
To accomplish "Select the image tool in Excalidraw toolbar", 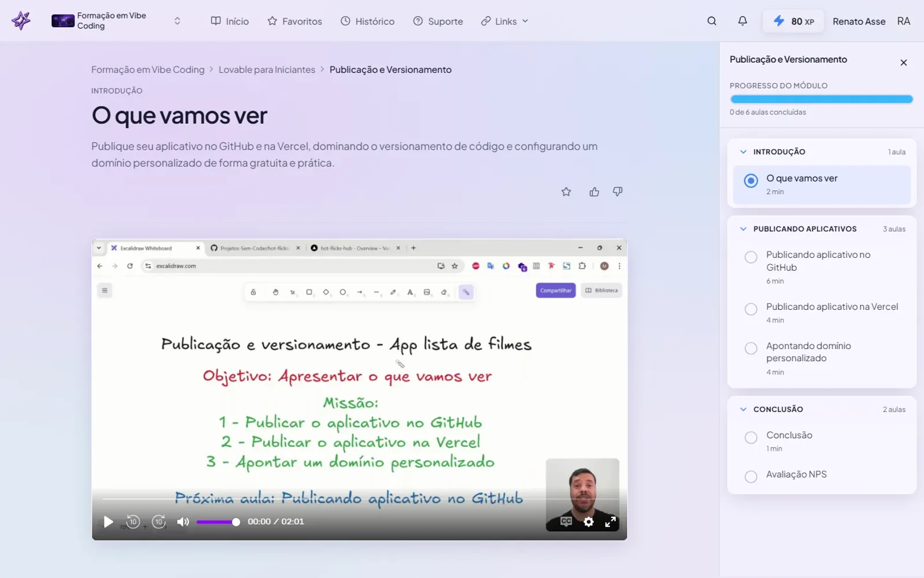I will pyautogui.click(x=427, y=292).
